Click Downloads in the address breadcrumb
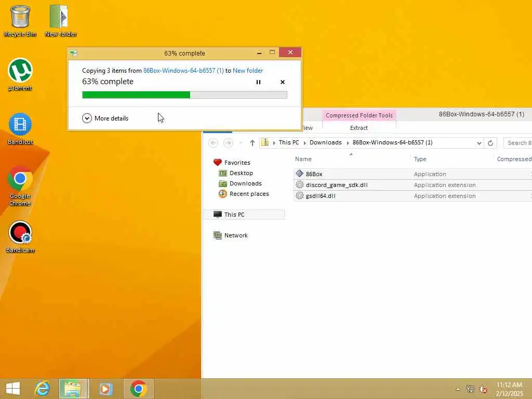This screenshot has width=532, height=399. [325, 142]
